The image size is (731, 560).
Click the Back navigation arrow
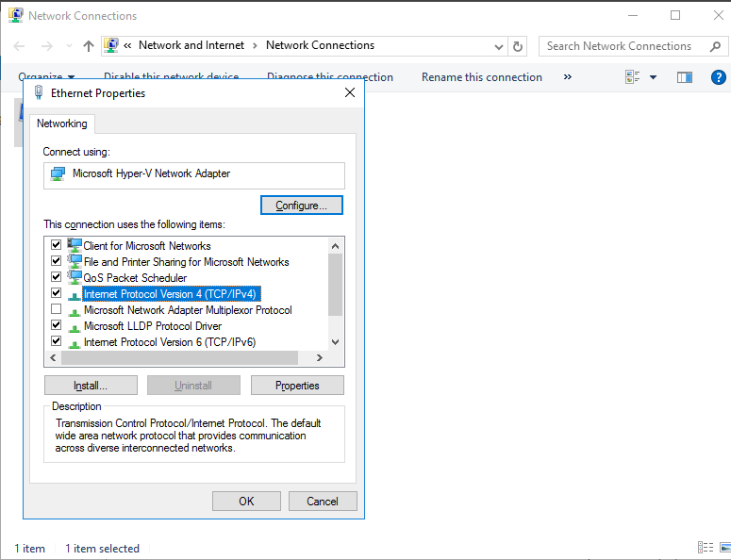point(19,45)
